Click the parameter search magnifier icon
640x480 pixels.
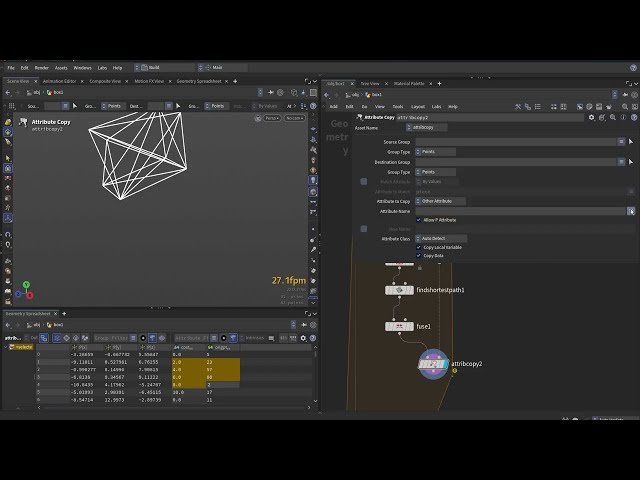613,118
